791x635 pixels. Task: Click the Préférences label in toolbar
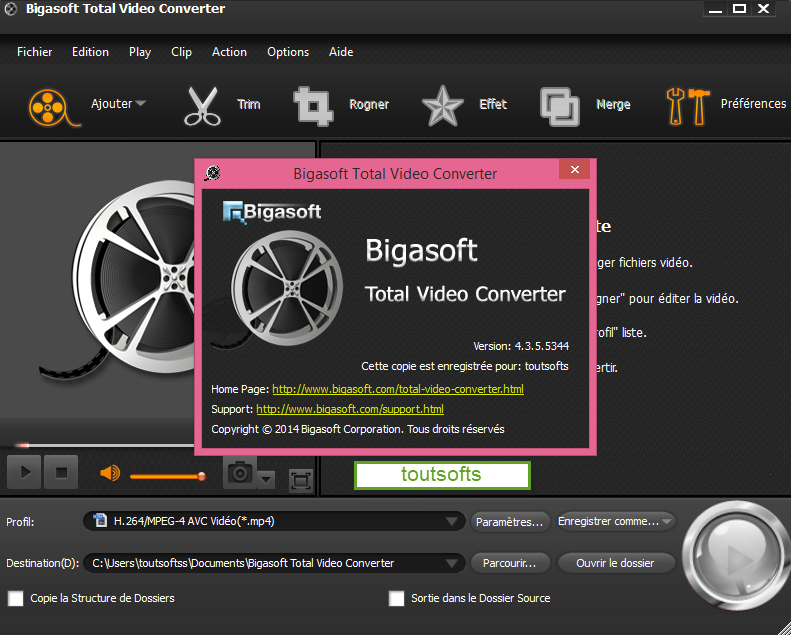point(753,103)
